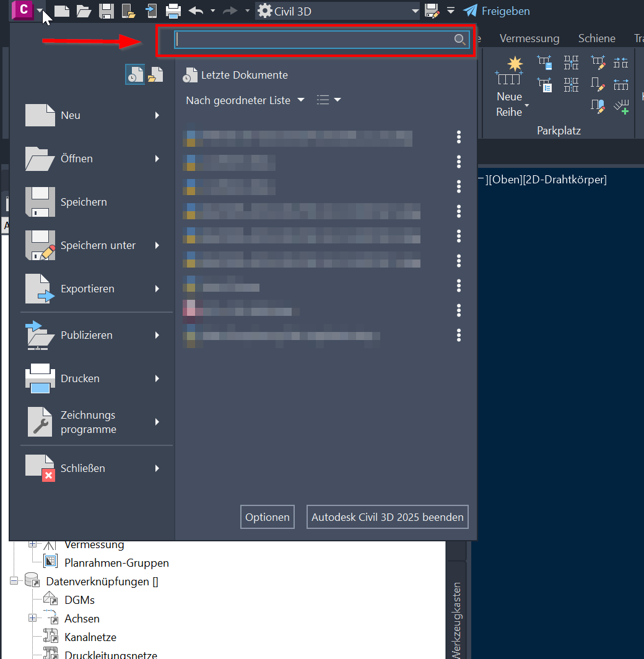Click the save to web and mobile icon

click(151, 11)
